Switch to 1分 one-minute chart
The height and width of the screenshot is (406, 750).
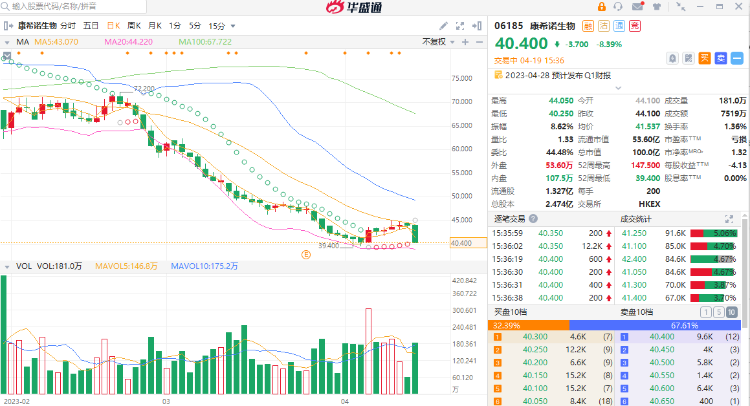tap(175, 26)
